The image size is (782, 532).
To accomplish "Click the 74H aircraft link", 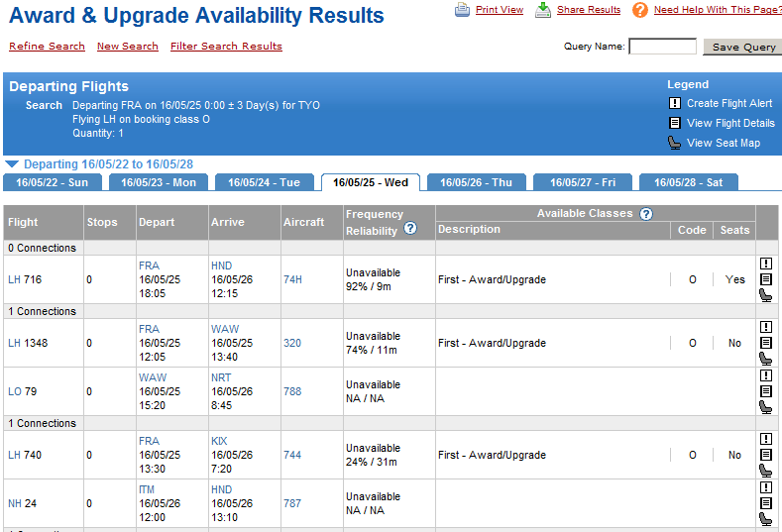I will pyautogui.click(x=292, y=279).
